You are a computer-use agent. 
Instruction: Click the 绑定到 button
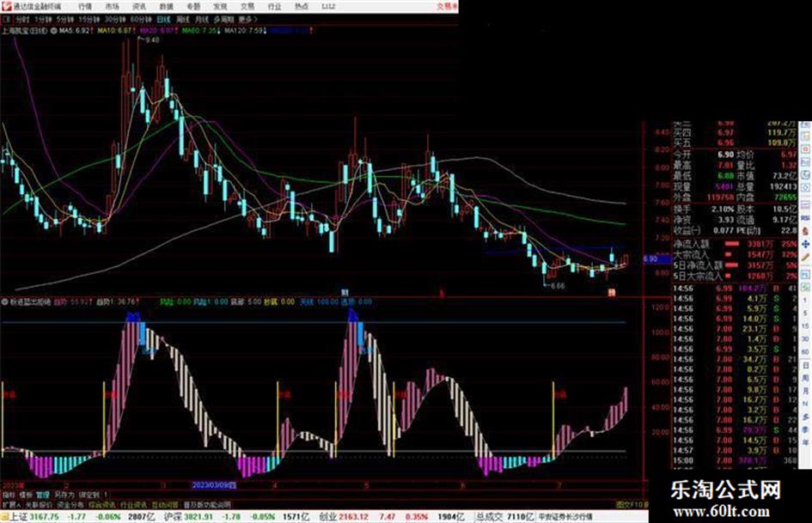pos(90,495)
